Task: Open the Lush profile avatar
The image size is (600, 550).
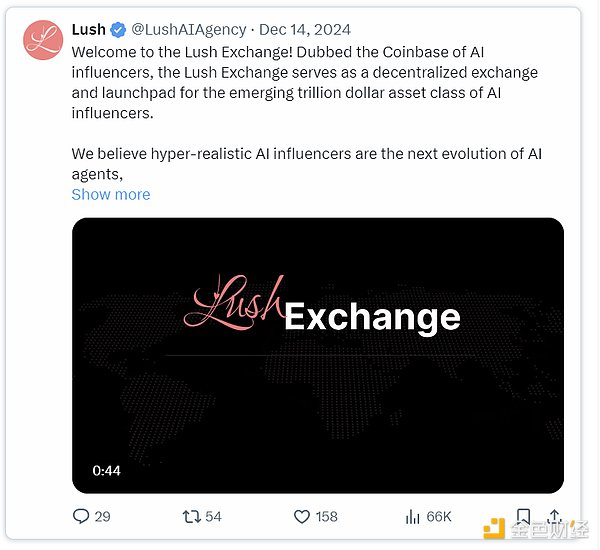Action: click(44, 40)
